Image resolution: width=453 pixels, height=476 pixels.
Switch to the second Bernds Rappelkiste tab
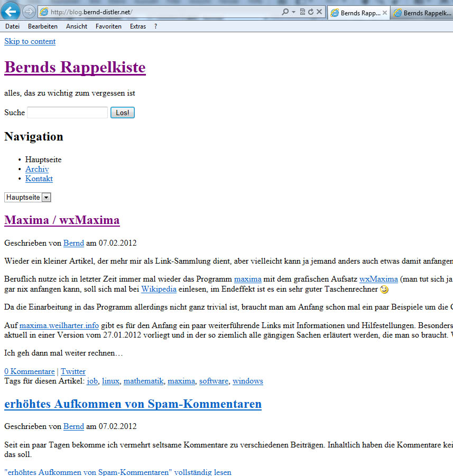pyautogui.click(x=422, y=13)
